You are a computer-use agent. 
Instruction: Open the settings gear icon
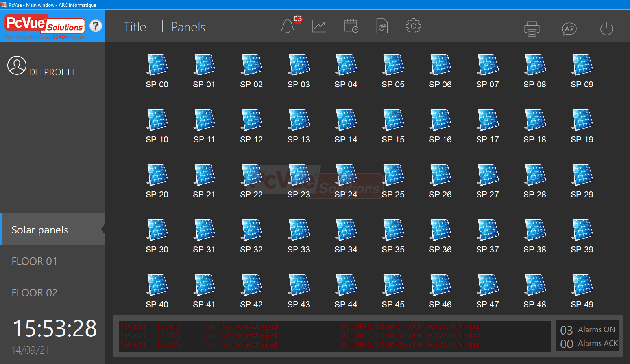[413, 26]
